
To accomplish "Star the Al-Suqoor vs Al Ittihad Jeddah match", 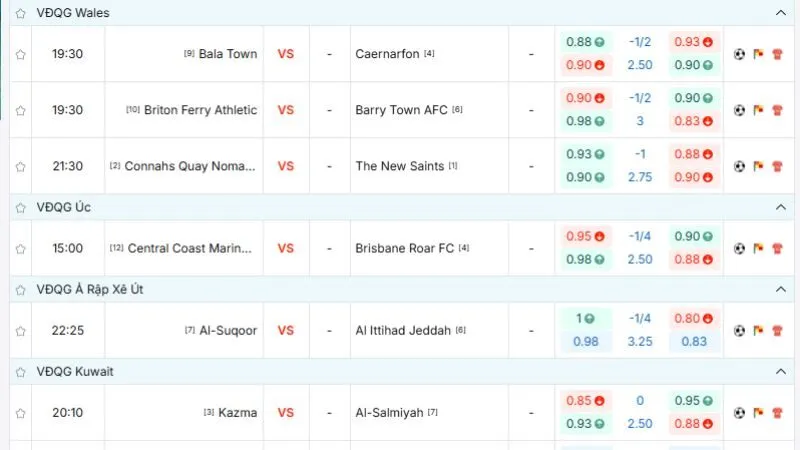I will (20, 330).
